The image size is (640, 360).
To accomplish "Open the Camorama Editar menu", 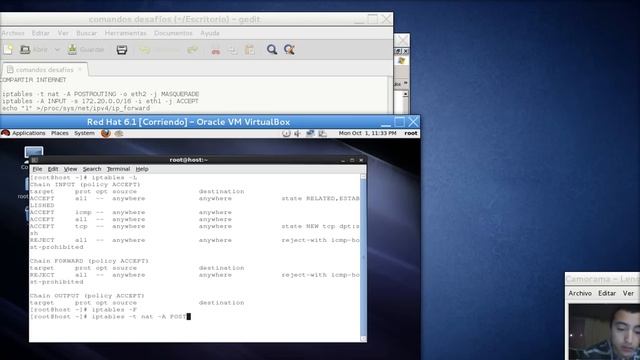I will tap(607, 293).
